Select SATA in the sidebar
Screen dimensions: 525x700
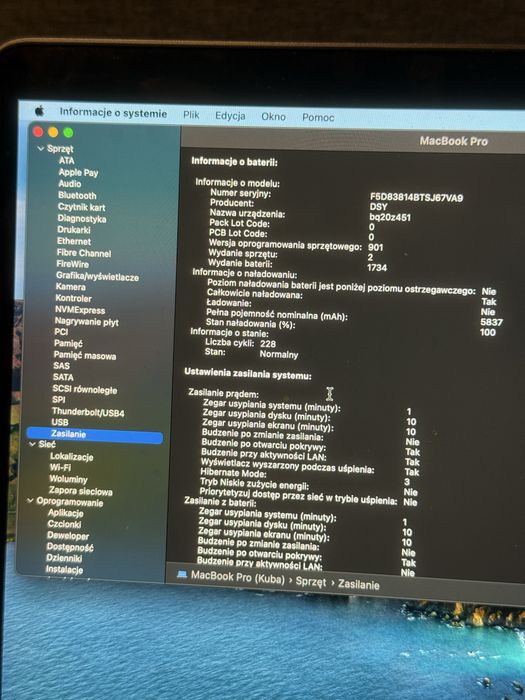(63, 377)
